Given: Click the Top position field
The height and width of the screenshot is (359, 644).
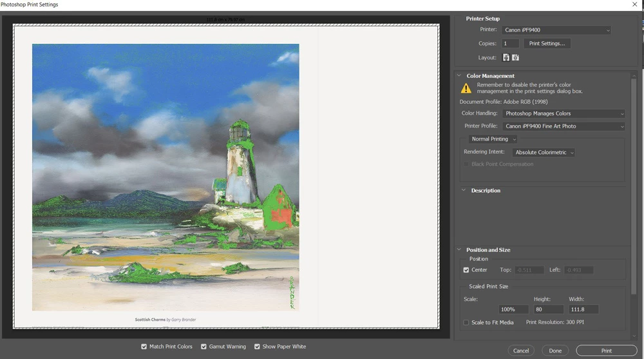Looking at the screenshot, I should pos(529,270).
